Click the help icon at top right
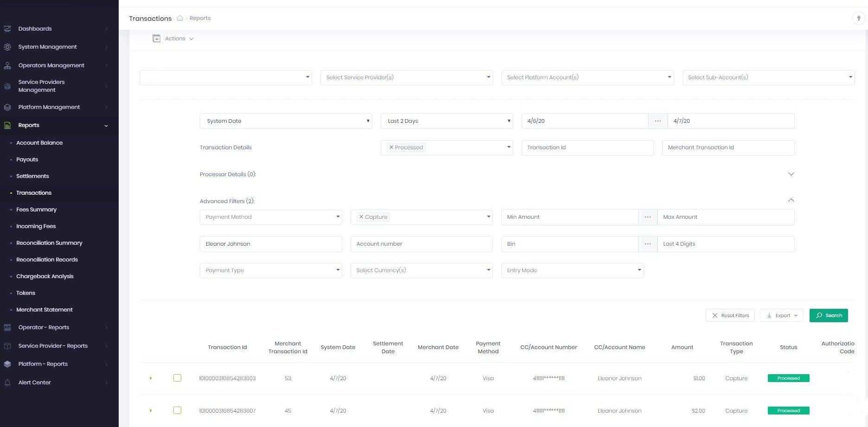 pos(858,19)
